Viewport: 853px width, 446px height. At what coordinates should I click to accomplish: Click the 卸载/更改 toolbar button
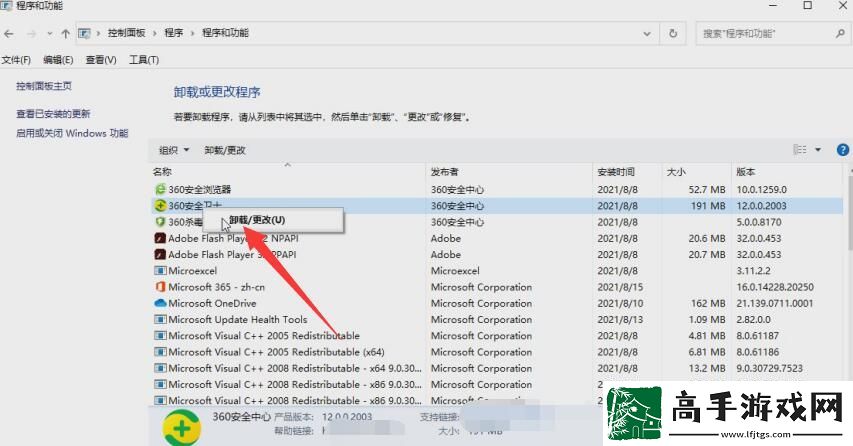pyautogui.click(x=225, y=150)
